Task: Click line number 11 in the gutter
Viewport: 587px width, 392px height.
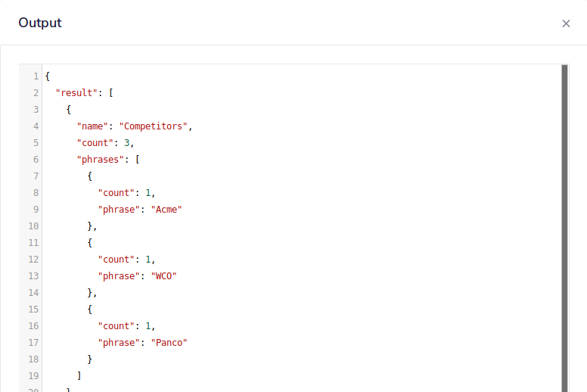Action: coord(33,243)
